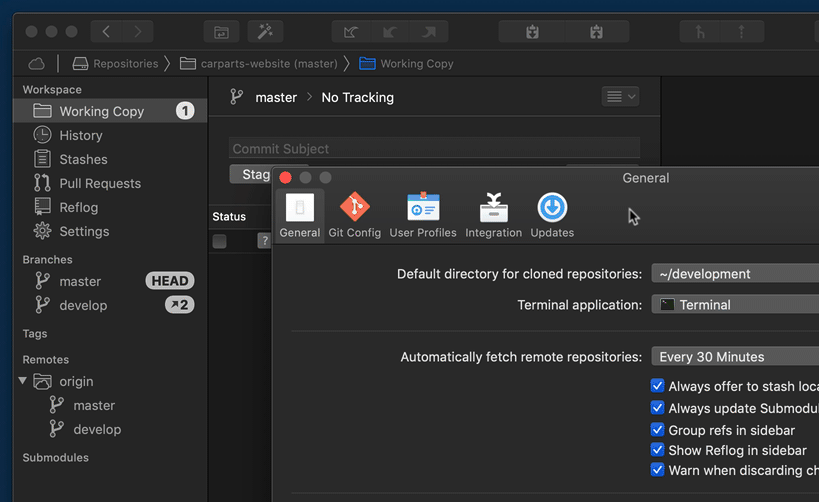Open Settings in the sidebar
Image resolution: width=819 pixels, height=502 pixels.
pyautogui.click(x=110, y=231)
